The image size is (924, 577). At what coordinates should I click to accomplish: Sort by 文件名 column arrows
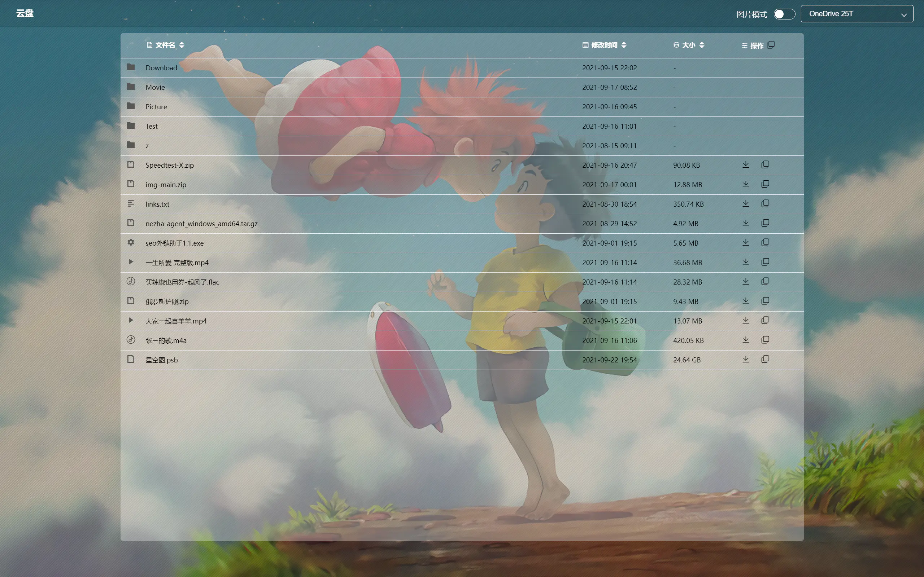click(182, 45)
